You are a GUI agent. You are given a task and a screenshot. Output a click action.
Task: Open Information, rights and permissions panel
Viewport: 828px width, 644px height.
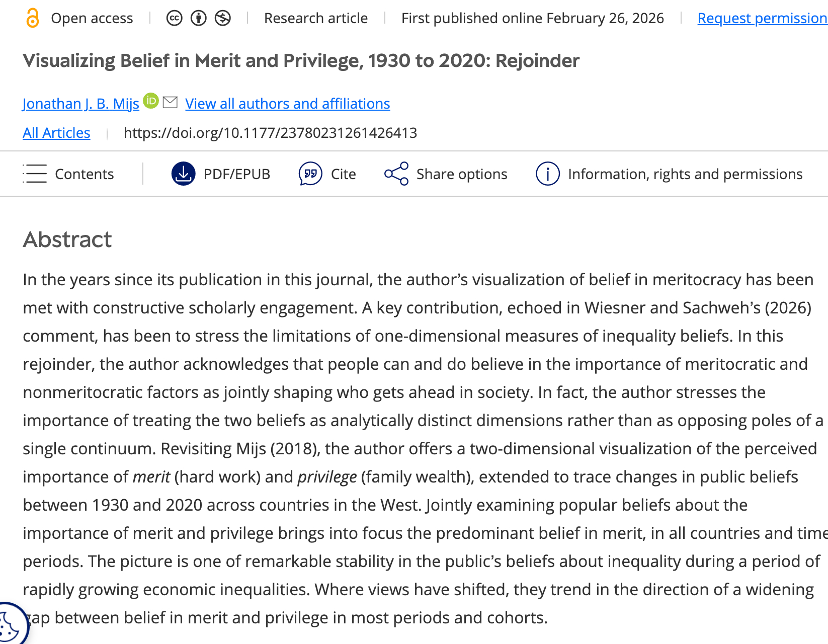(685, 174)
